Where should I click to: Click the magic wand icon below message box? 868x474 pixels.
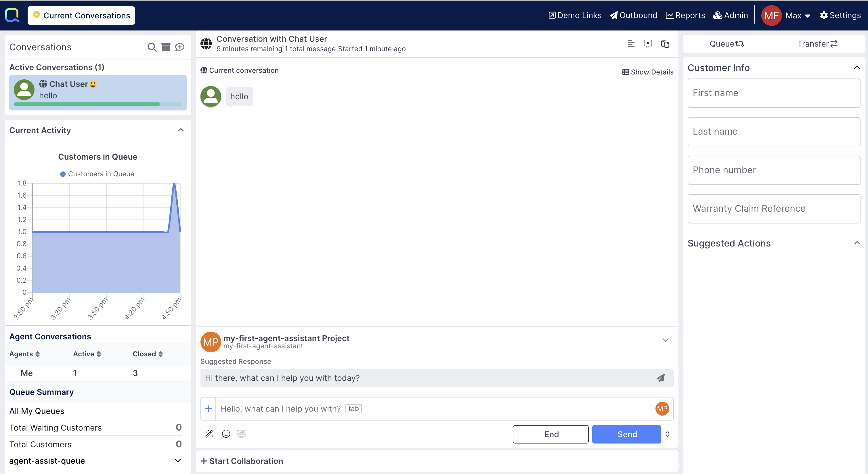click(209, 433)
